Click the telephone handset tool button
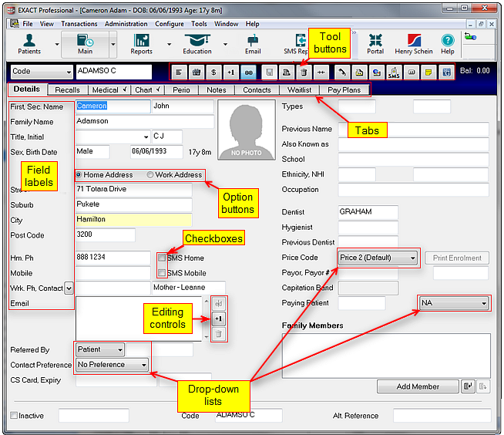Screen dimensions: 504x435 [342, 72]
